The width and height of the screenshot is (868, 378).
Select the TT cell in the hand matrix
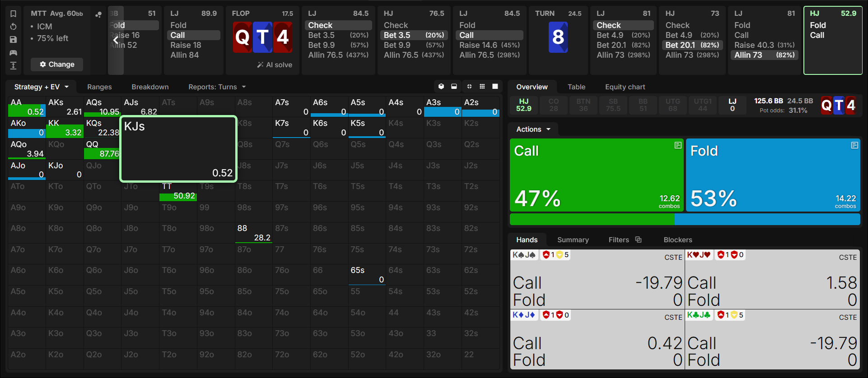(x=178, y=191)
